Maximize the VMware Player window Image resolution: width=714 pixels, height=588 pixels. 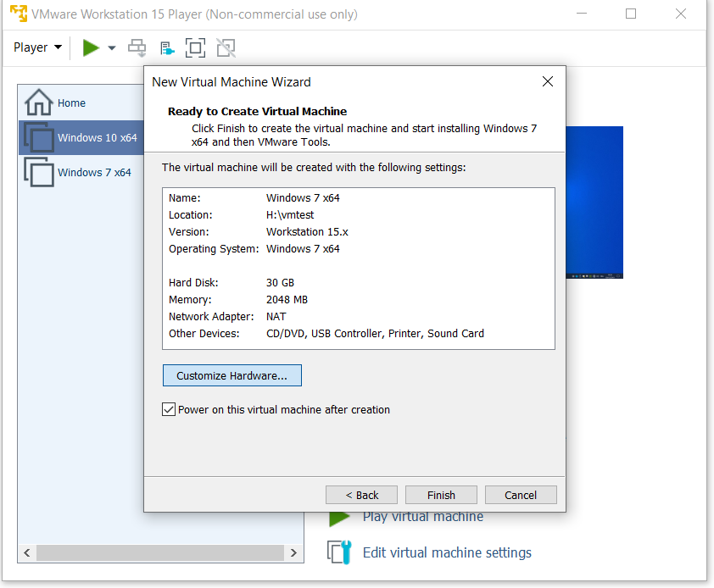point(631,14)
